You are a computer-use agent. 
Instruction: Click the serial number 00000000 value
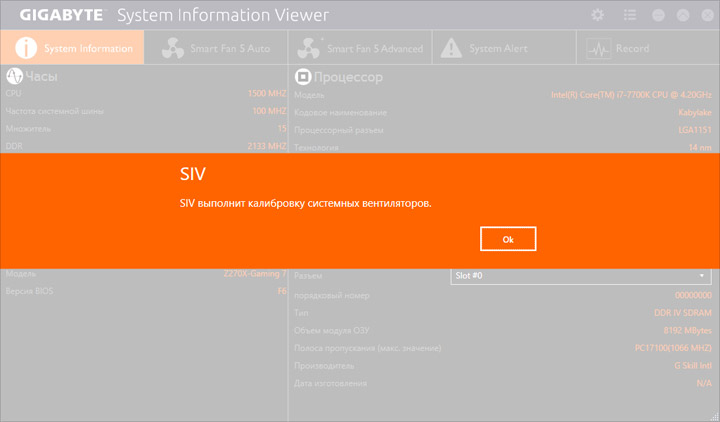point(693,295)
